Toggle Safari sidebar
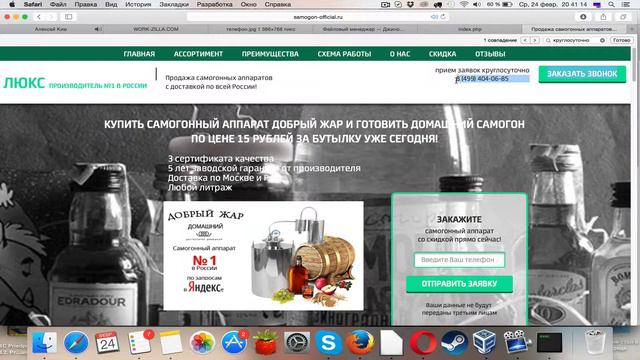 tap(69, 17)
